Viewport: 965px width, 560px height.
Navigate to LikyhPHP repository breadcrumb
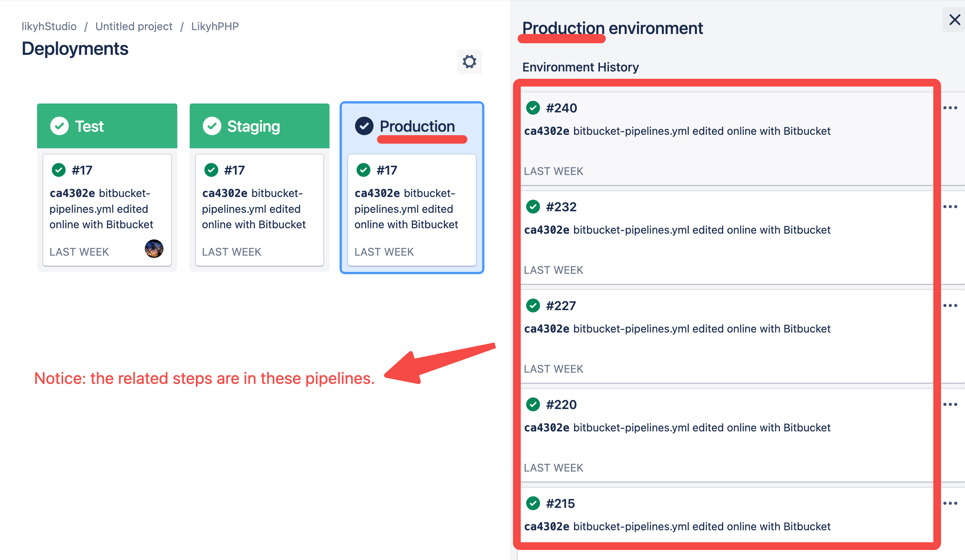point(215,26)
